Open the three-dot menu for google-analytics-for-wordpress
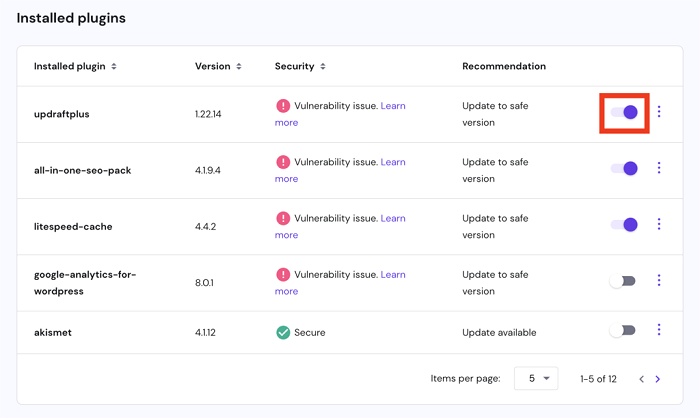 coord(659,280)
